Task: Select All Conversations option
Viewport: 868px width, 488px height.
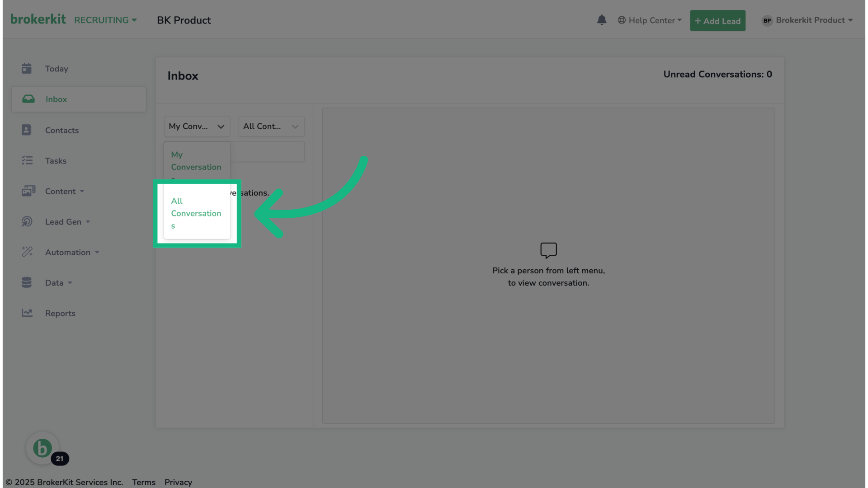Action: [197, 213]
